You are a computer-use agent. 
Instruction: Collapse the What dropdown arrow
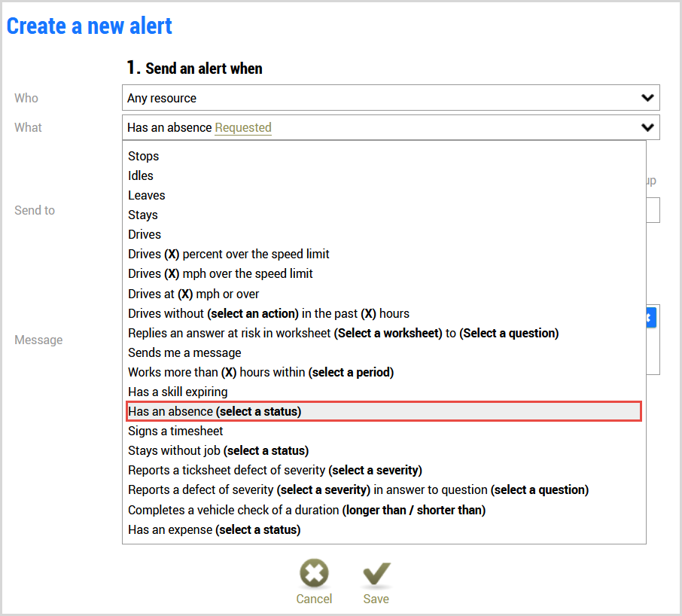[647, 127]
